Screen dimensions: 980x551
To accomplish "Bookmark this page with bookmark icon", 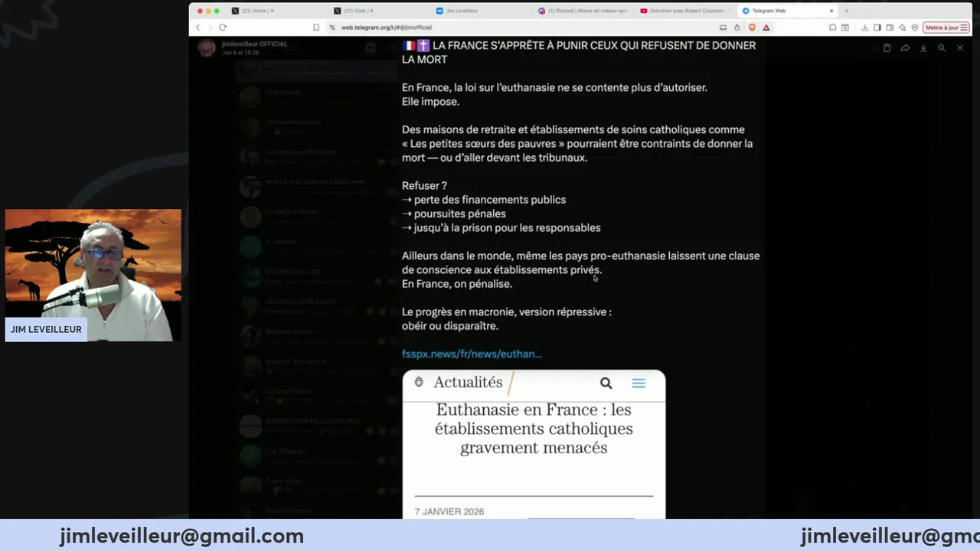I will pyautogui.click(x=316, y=28).
